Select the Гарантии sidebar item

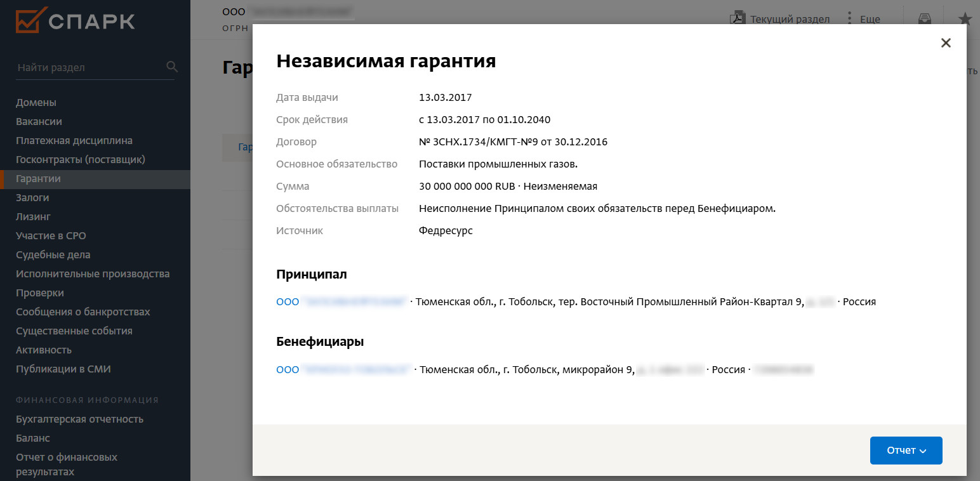click(x=39, y=179)
